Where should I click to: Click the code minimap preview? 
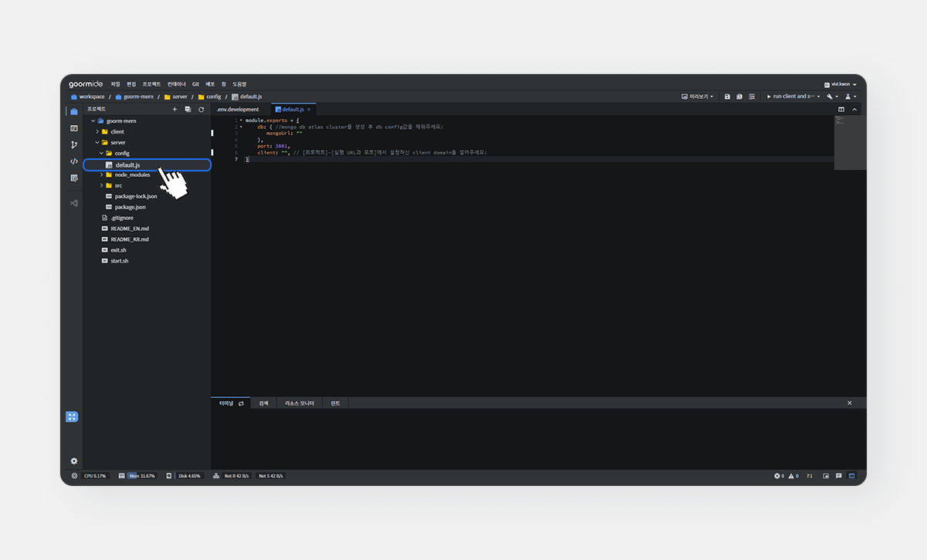[x=850, y=143]
